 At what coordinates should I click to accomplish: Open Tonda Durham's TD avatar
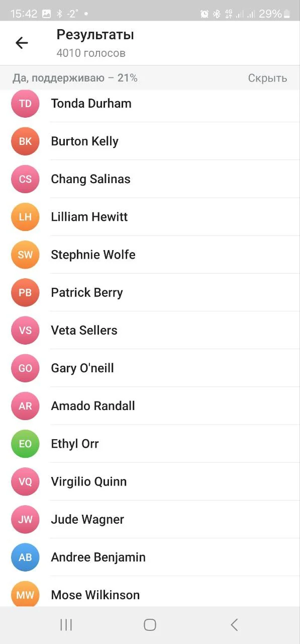[x=25, y=104]
